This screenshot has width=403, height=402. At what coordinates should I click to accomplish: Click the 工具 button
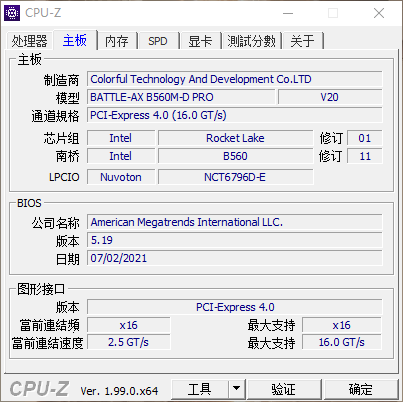coord(200,389)
